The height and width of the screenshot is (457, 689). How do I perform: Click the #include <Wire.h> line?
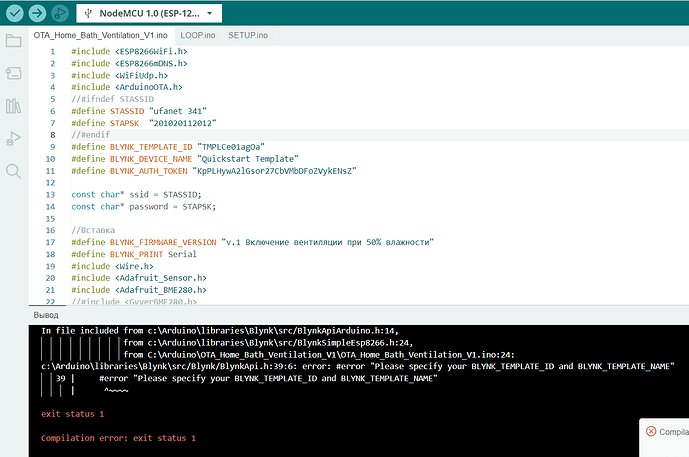click(x=112, y=266)
